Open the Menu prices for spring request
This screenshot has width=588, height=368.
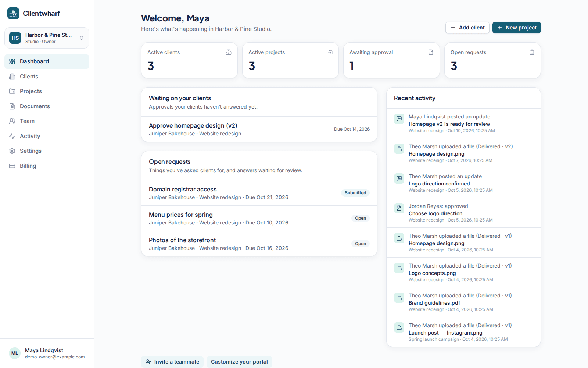point(259,218)
